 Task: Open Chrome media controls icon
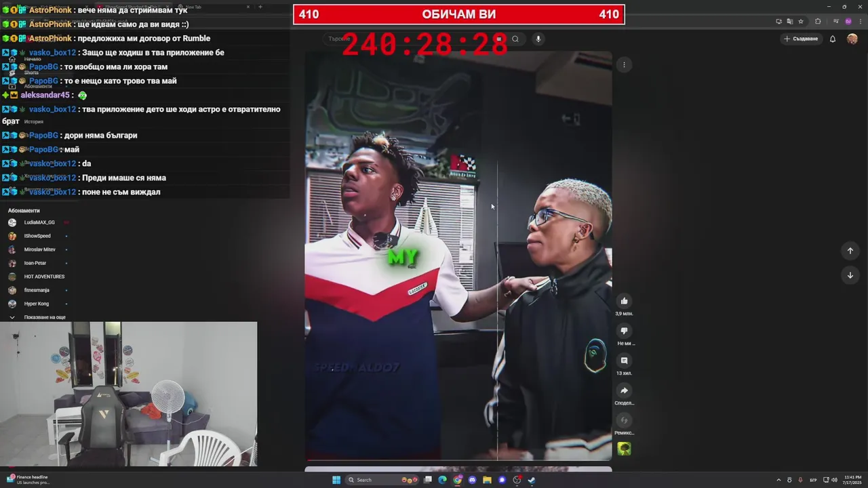[x=837, y=21]
